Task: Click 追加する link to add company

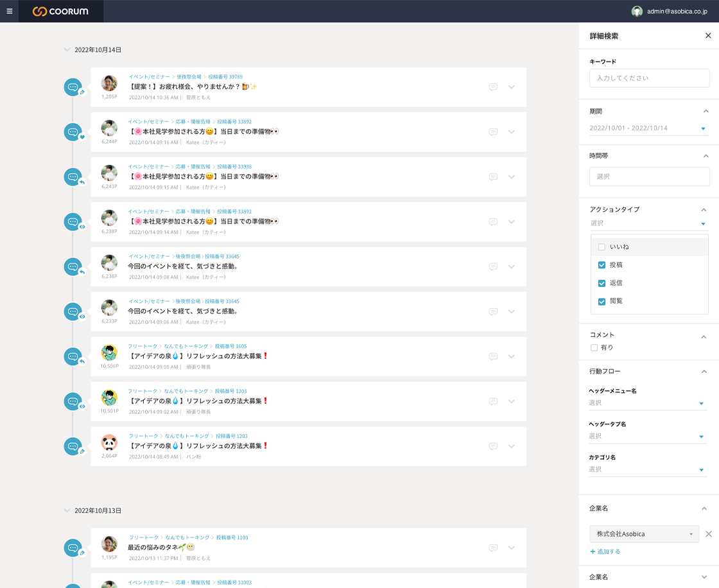Action: click(x=605, y=551)
